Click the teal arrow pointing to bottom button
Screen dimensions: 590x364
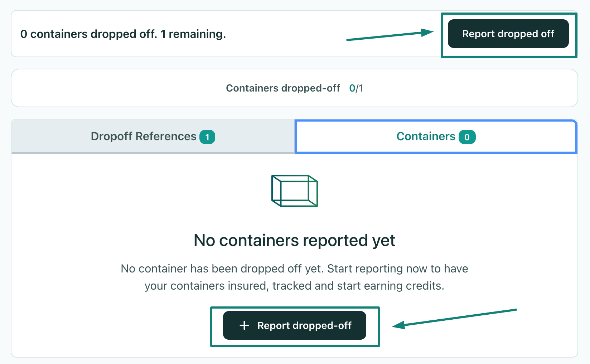(455, 319)
